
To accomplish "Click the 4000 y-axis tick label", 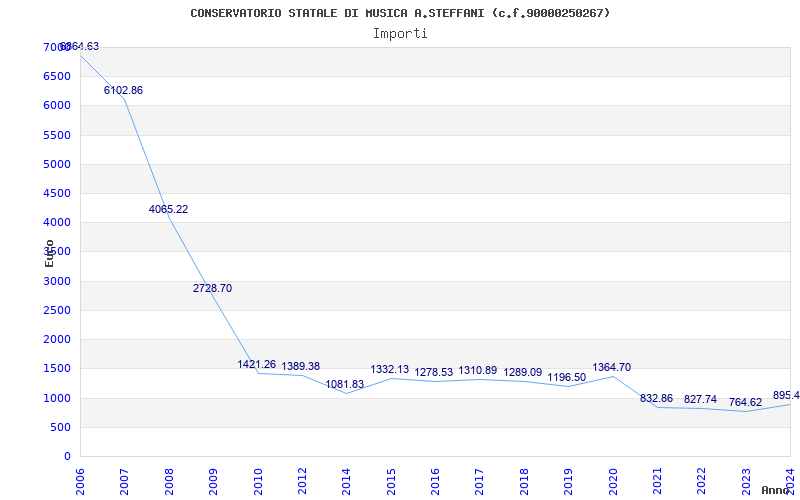I will pos(57,222).
